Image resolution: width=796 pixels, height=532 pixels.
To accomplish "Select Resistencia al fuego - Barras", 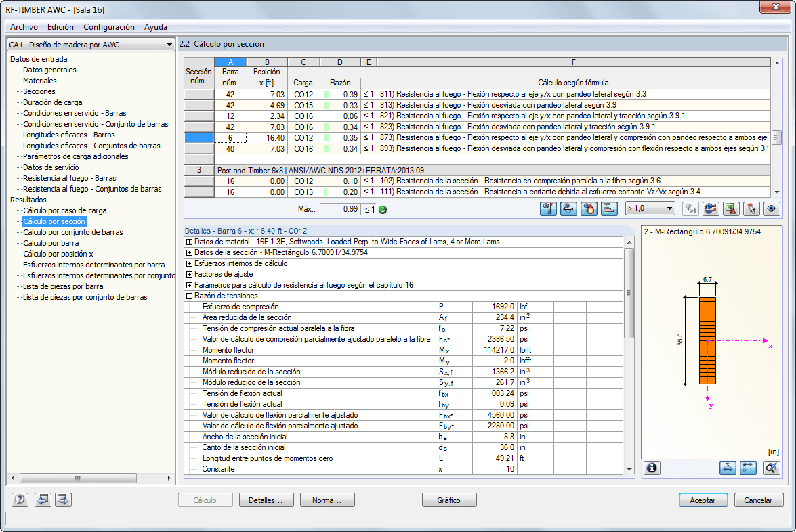I will point(70,178).
